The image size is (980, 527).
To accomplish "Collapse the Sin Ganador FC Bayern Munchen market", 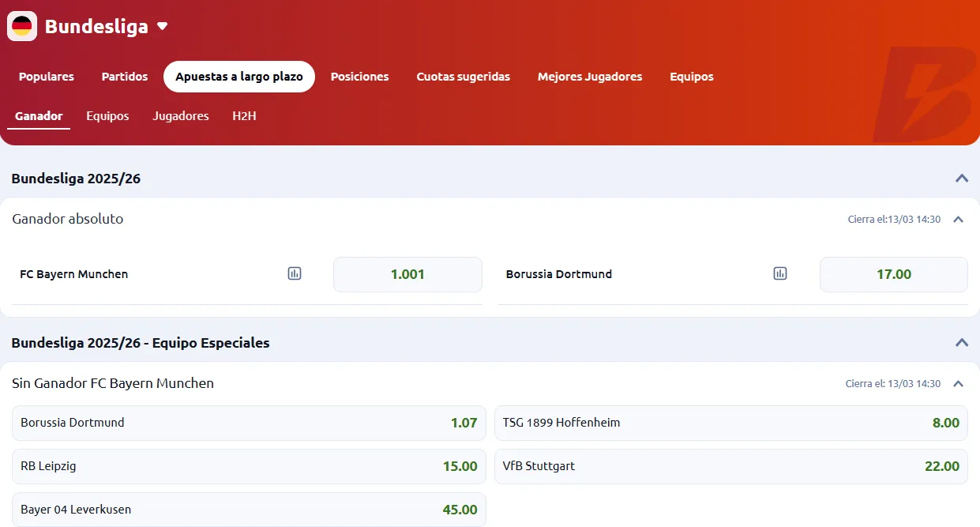I will (x=958, y=383).
